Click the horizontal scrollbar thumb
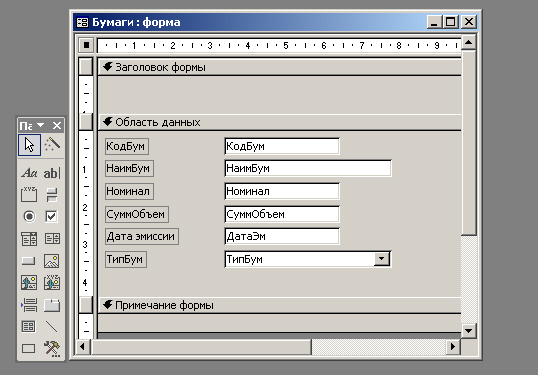 point(201,347)
